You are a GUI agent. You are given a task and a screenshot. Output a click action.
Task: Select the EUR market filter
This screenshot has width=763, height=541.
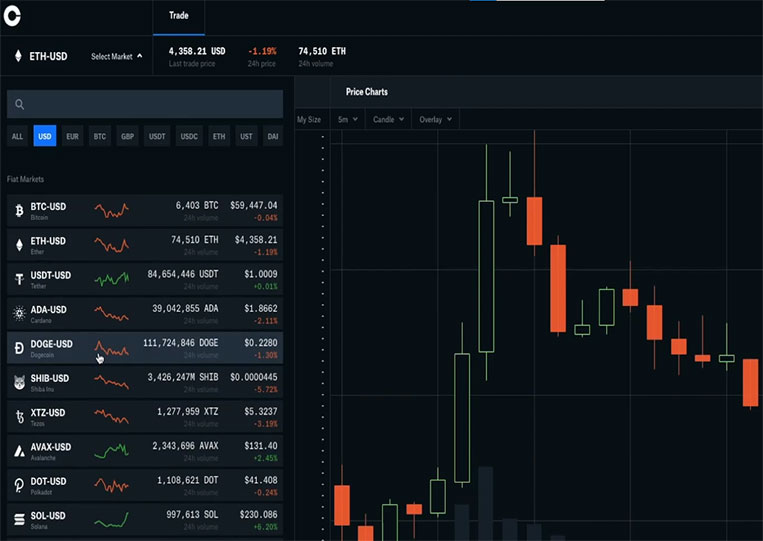tap(73, 136)
